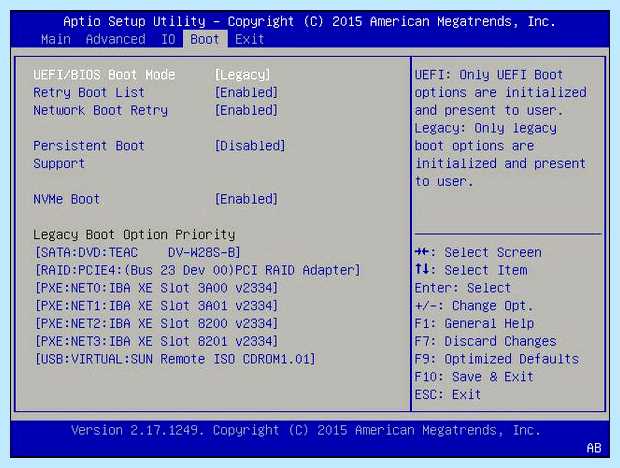This screenshot has height=468, width=620.
Task: Click the 'Enter: Select' key hint
Action: [x=463, y=288]
